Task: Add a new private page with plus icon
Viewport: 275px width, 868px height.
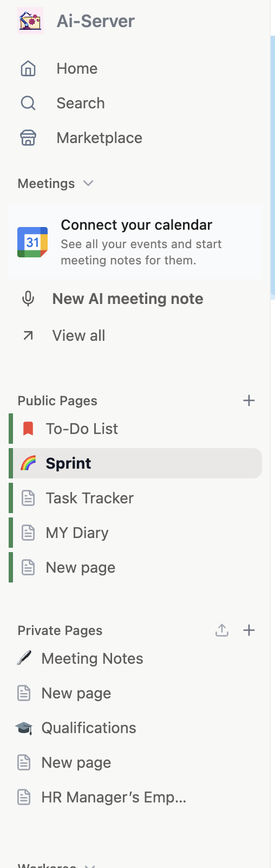Action: (249, 630)
